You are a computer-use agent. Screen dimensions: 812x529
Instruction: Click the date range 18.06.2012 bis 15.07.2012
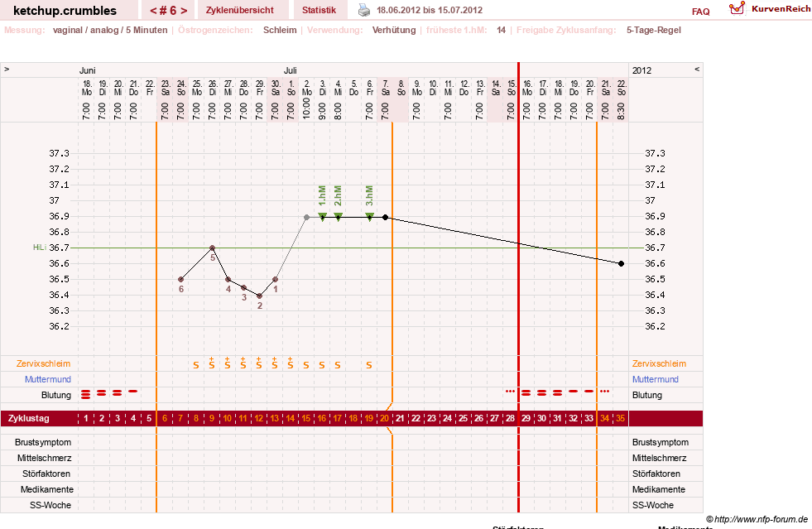point(430,10)
